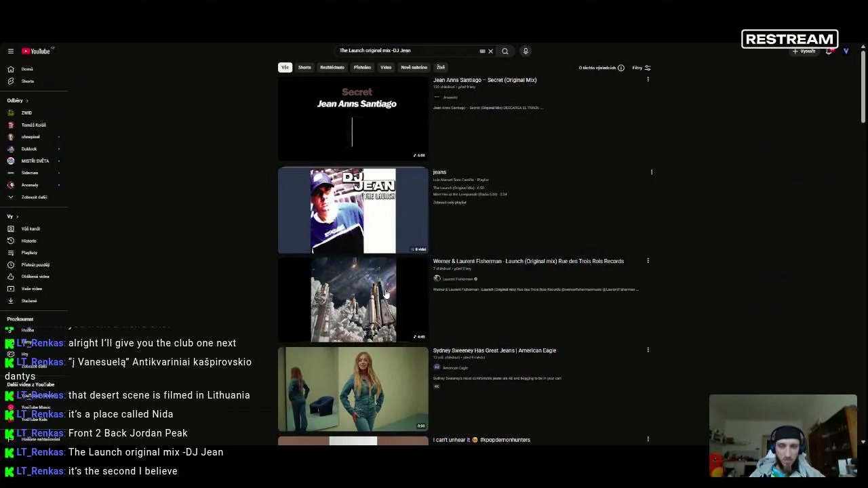Expand Vy section chevron
The width and height of the screenshot is (868, 488).
point(17,217)
